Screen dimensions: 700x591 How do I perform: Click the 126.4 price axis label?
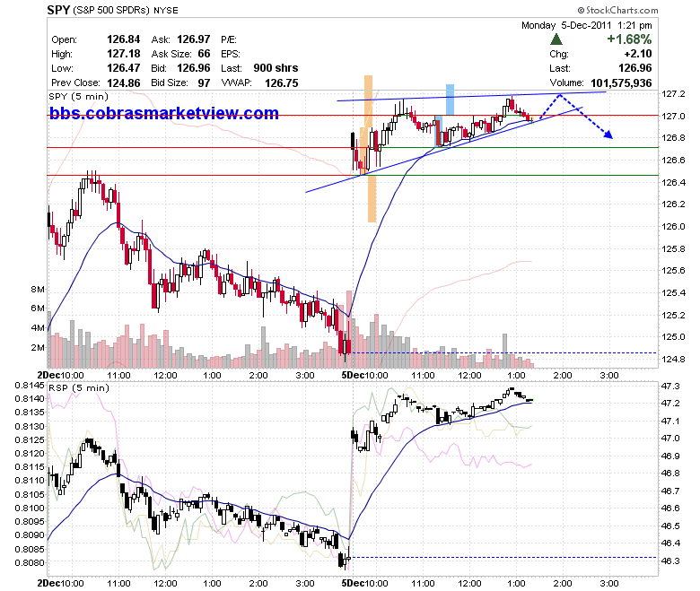673,182
